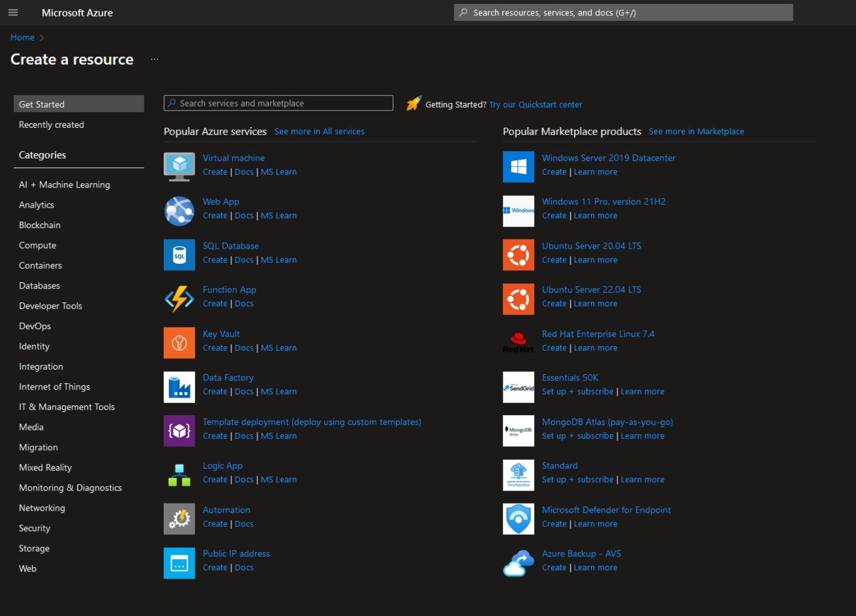
Task: Click the Public IP address icon
Action: click(x=179, y=563)
